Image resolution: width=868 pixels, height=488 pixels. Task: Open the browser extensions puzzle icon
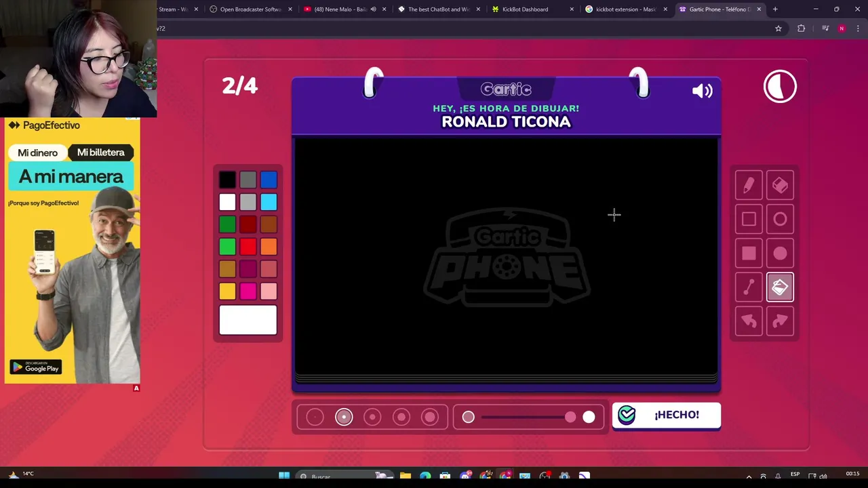(x=801, y=28)
